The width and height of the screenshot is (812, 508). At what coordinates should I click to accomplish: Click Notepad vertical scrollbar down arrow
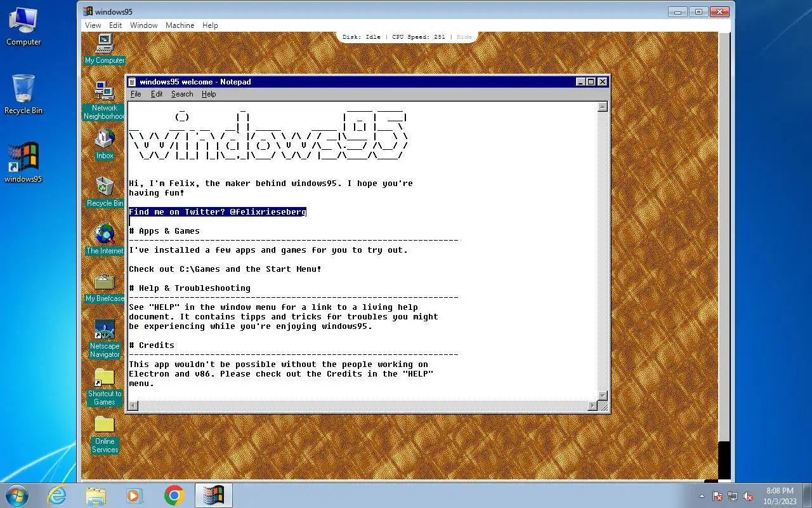(x=603, y=395)
